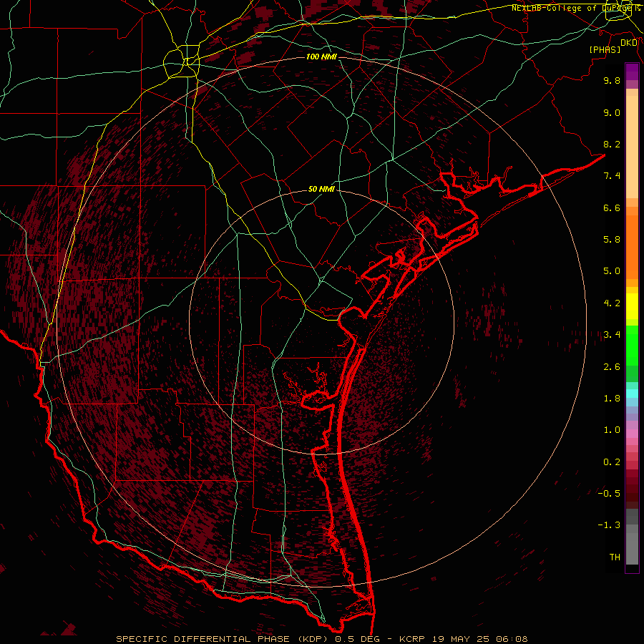644x644 pixels.
Task: Click the 4.2 scale value
Action: click(612, 303)
